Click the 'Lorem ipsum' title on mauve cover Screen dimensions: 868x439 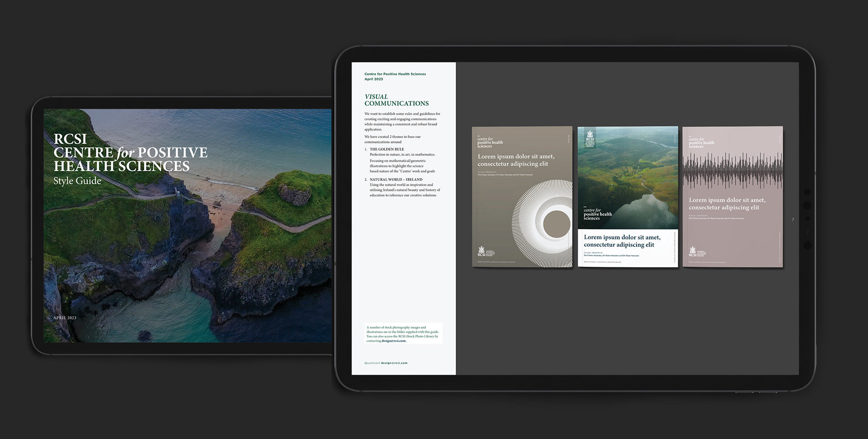coord(727,203)
